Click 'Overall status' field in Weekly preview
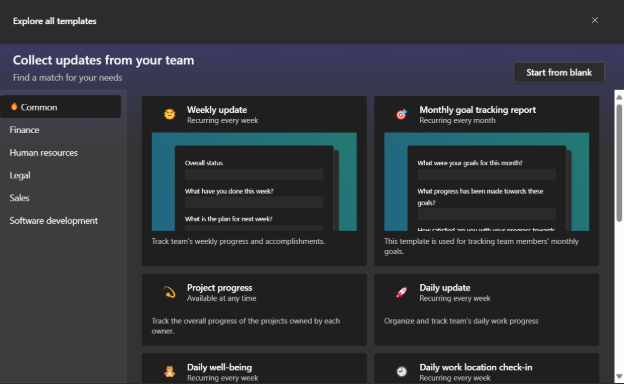This screenshot has height=384, width=624. pos(254,174)
